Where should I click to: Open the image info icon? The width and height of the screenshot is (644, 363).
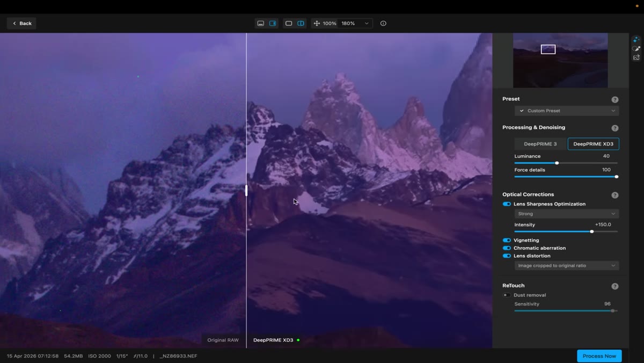tap(383, 24)
